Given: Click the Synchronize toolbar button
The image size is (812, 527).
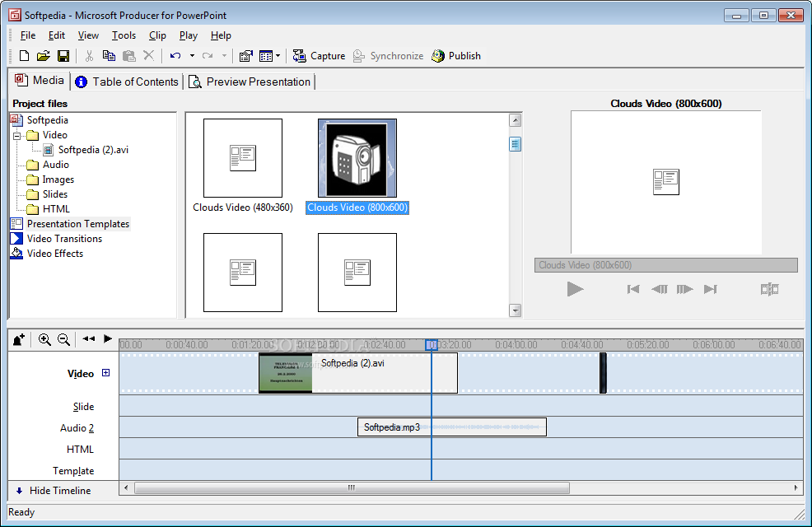Looking at the screenshot, I should [x=388, y=56].
